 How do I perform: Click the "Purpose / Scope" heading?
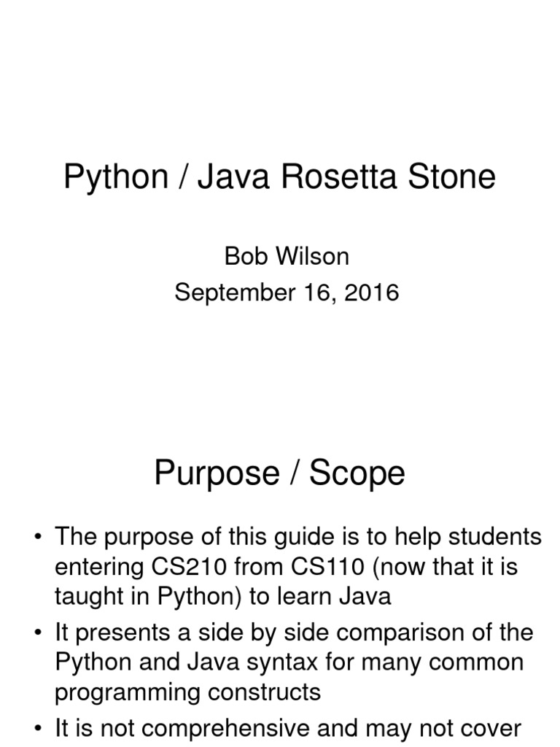tap(279, 473)
